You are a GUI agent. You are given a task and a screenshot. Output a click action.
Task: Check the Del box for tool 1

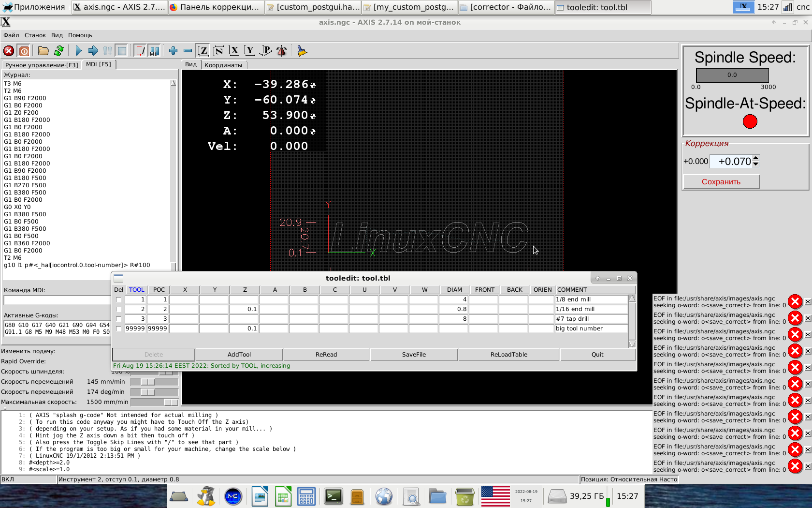(118, 299)
